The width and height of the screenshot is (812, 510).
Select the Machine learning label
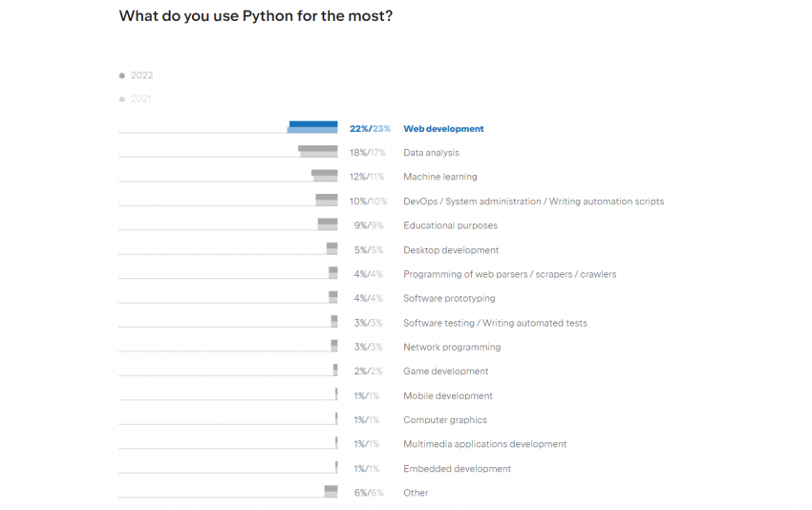439,177
